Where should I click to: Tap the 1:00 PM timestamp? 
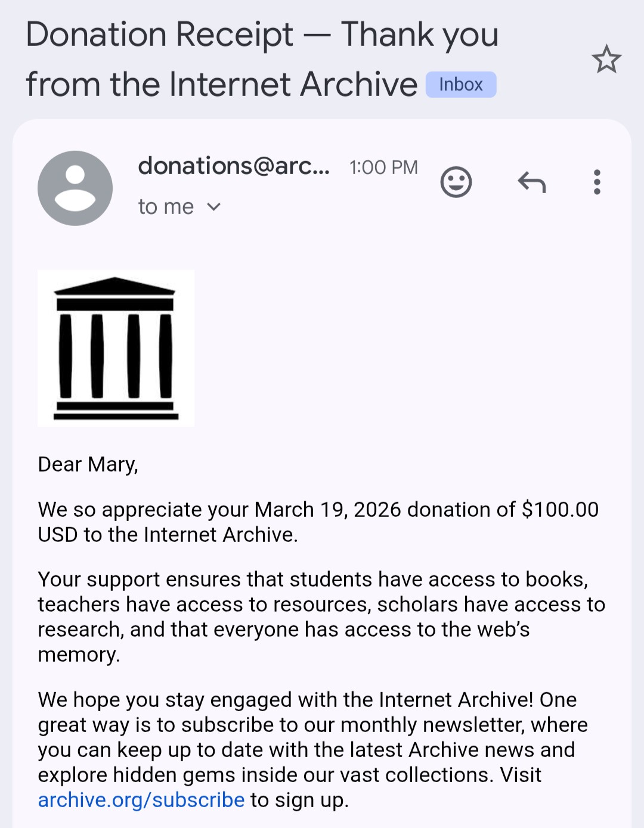tap(383, 168)
